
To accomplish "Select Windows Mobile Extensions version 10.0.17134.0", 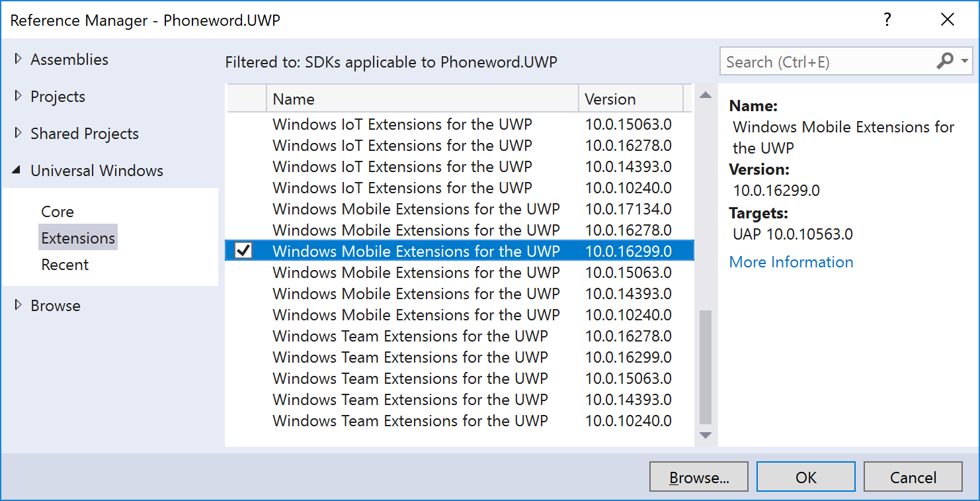I will point(459,208).
